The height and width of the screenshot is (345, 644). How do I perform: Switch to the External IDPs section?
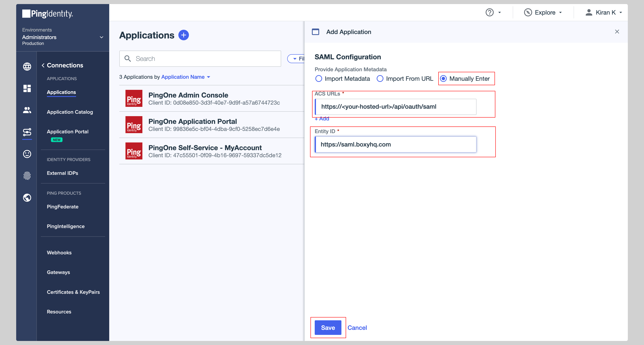point(62,173)
